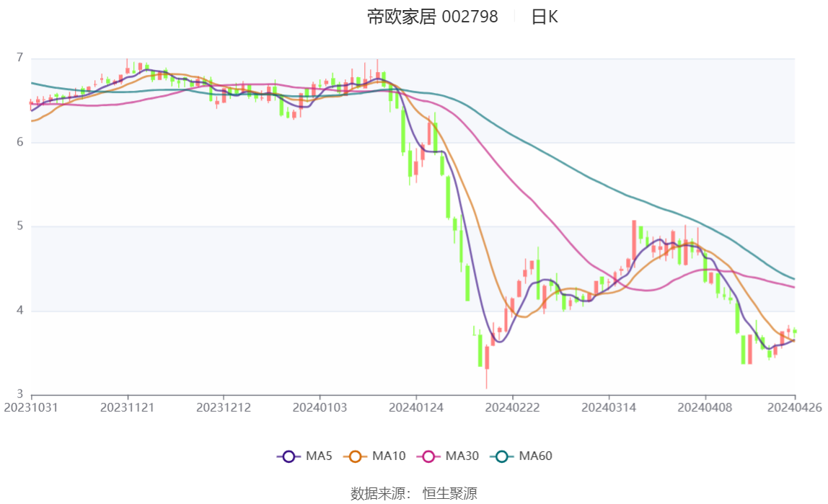Click the y-axis value 7
Screen dimensions: 828x504
click(20, 58)
